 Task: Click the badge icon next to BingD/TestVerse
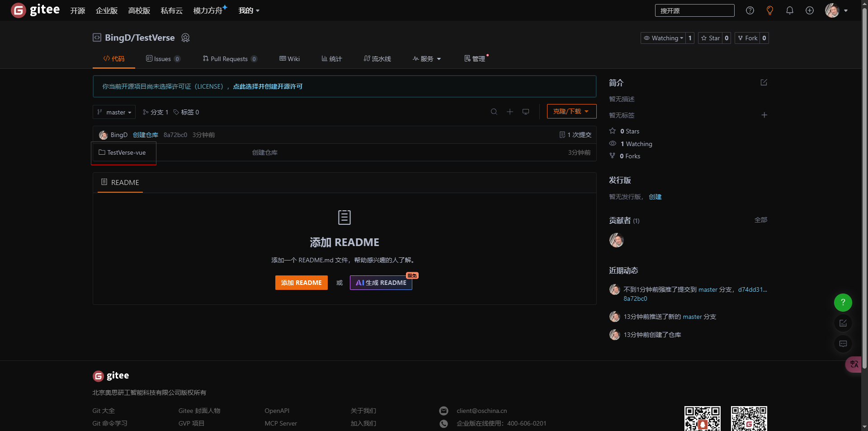[185, 38]
